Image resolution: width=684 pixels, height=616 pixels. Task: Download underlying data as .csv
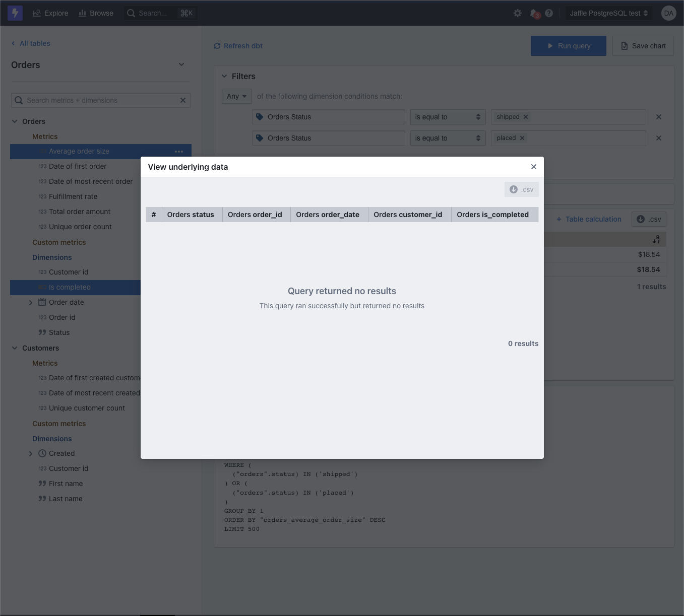click(x=521, y=189)
